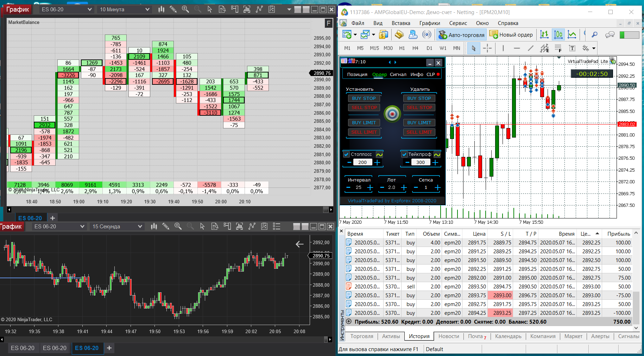Open instrument dropdown in 15 Секунда chart
Image resolution: width=644 pixels, height=356 pixels.
(59, 227)
